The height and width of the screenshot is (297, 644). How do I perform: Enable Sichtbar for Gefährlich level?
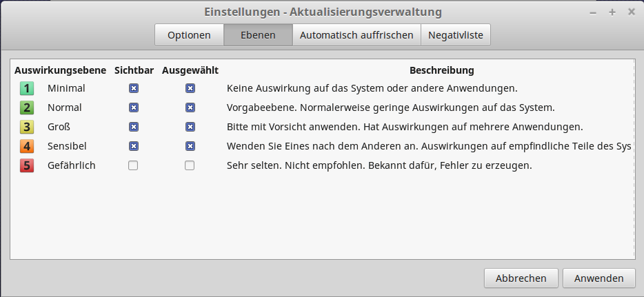point(134,165)
